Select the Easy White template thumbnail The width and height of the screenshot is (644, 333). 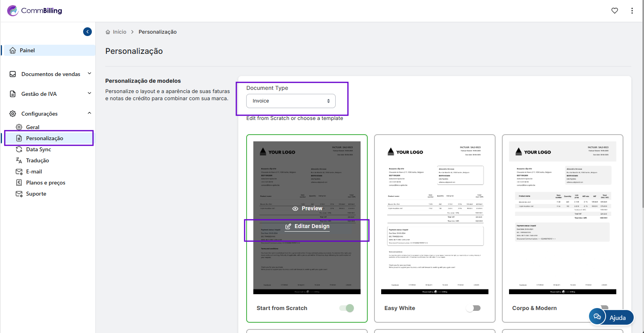[435, 218]
